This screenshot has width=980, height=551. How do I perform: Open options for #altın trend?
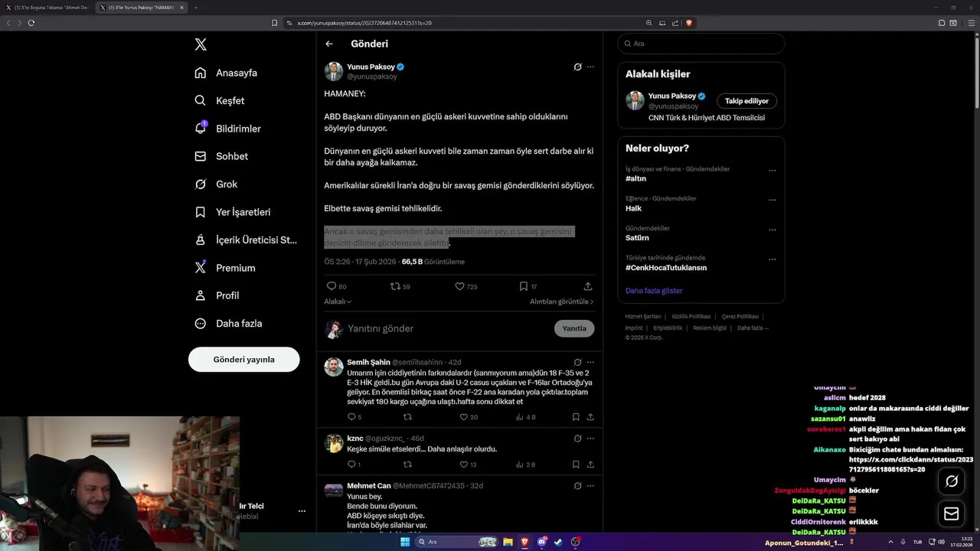[772, 171]
